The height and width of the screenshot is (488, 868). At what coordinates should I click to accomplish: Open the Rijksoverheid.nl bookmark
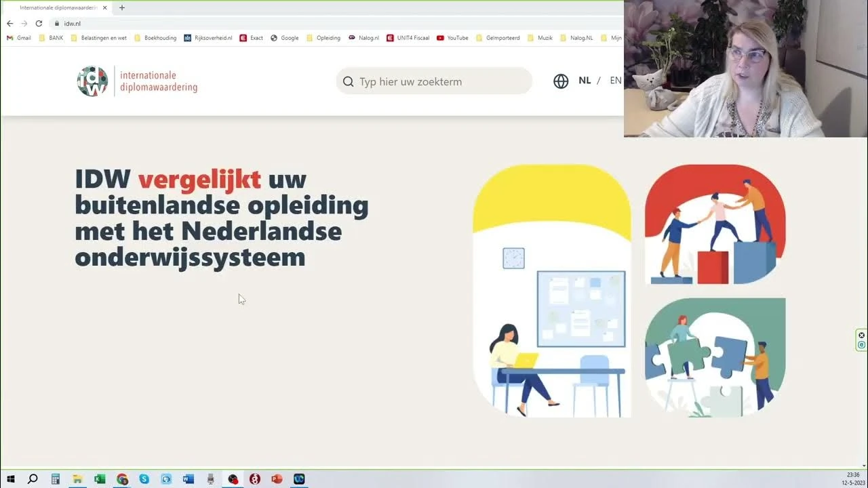[x=208, y=38]
